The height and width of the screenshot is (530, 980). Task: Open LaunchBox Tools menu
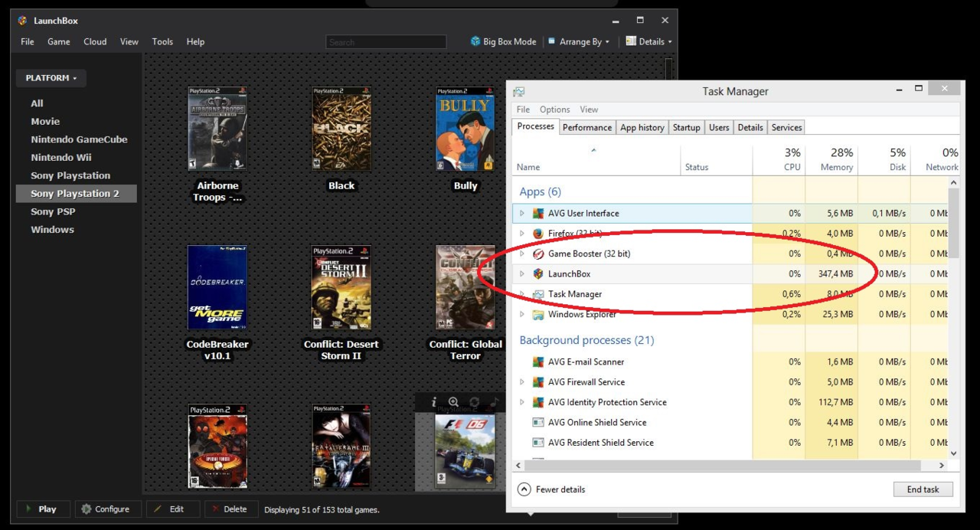click(162, 41)
